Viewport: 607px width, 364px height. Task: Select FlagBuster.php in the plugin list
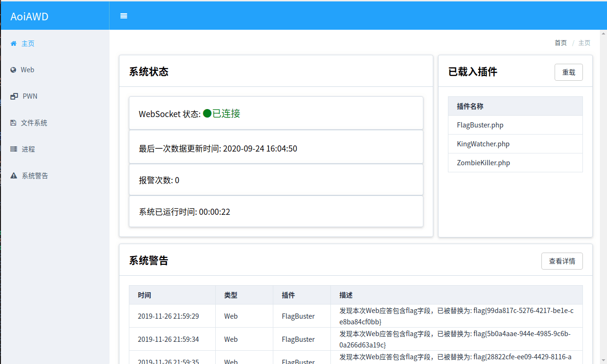click(x=515, y=125)
